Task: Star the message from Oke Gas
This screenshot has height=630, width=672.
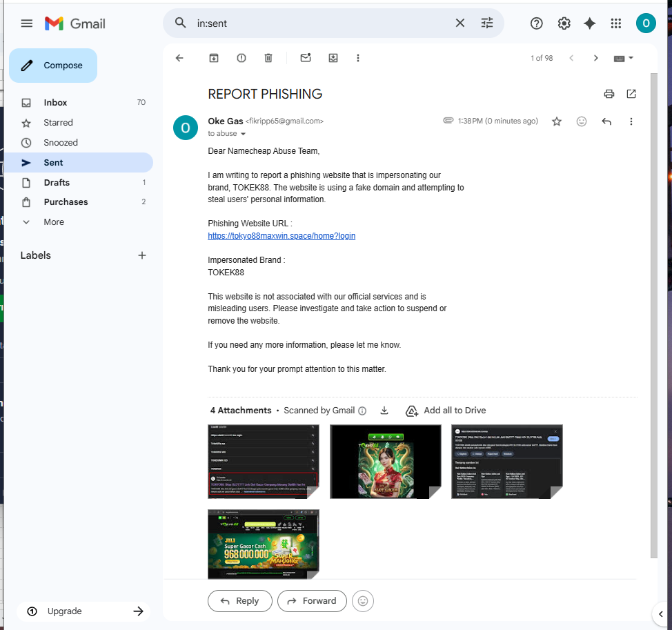Action: 556,121
